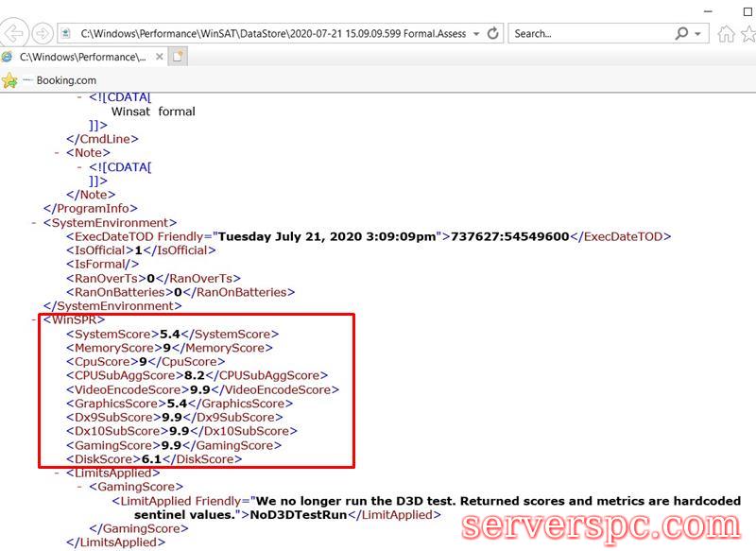Click inside the Search box
The image size is (756, 551).
tap(586, 33)
